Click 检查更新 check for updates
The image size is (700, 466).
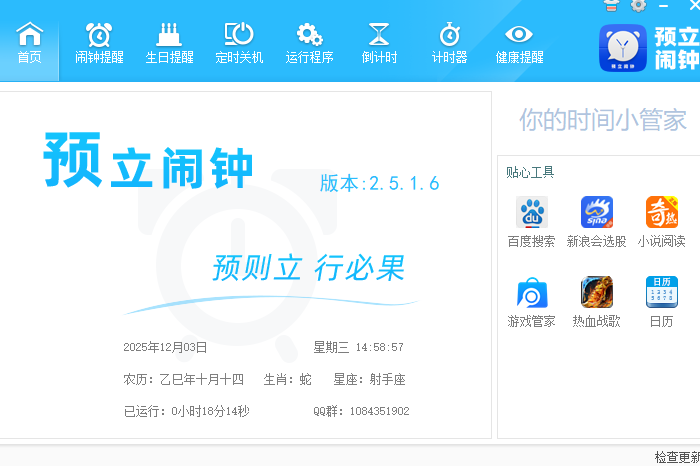[676, 456]
